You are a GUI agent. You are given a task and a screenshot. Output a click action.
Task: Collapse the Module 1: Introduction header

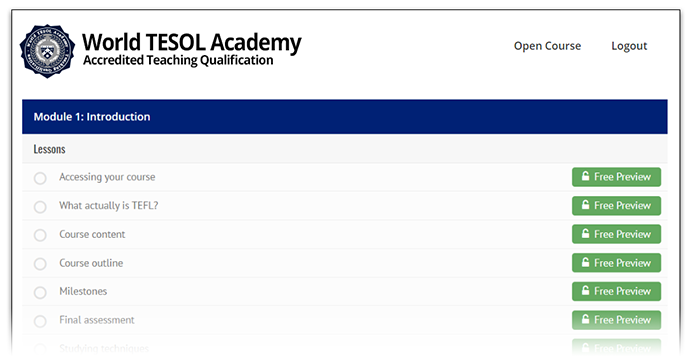pyautogui.click(x=345, y=117)
